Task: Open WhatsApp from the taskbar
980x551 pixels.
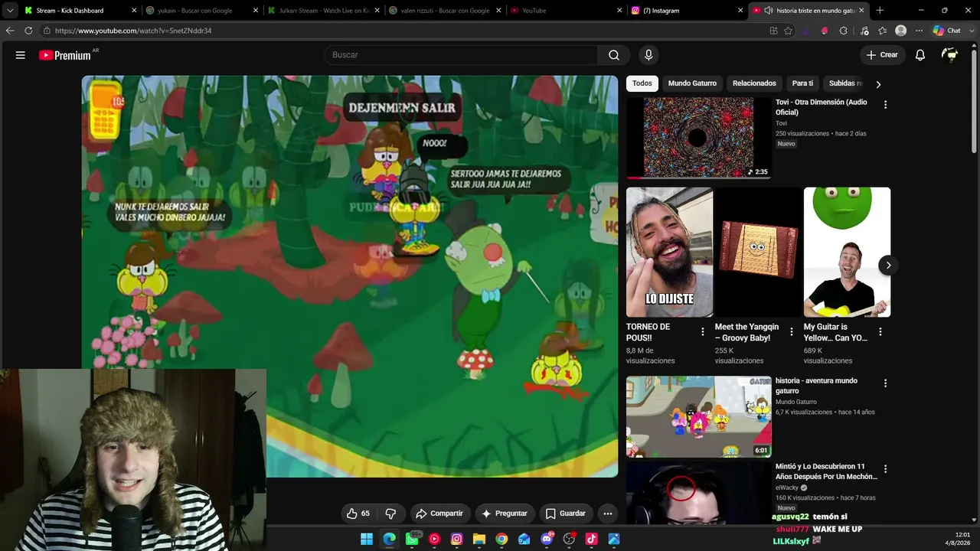Action: (412, 539)
